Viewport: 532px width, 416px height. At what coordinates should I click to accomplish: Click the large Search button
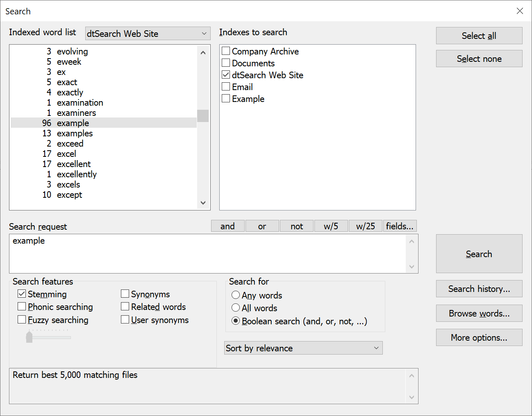479,254
